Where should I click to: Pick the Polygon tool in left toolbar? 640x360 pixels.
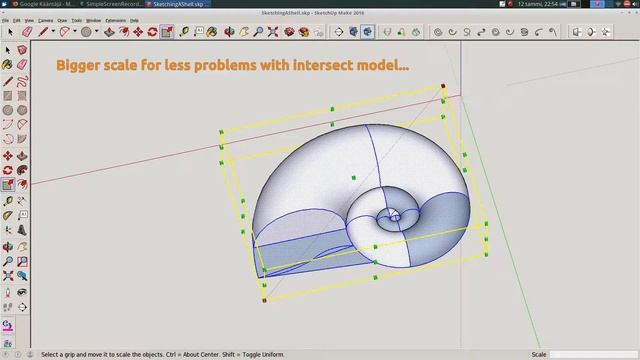(x=22, y=110)
